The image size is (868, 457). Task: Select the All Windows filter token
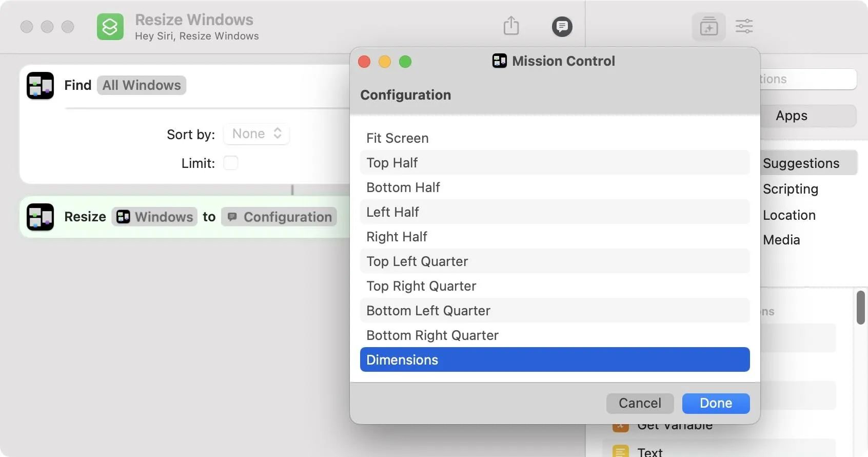click(x=142, y=85)
